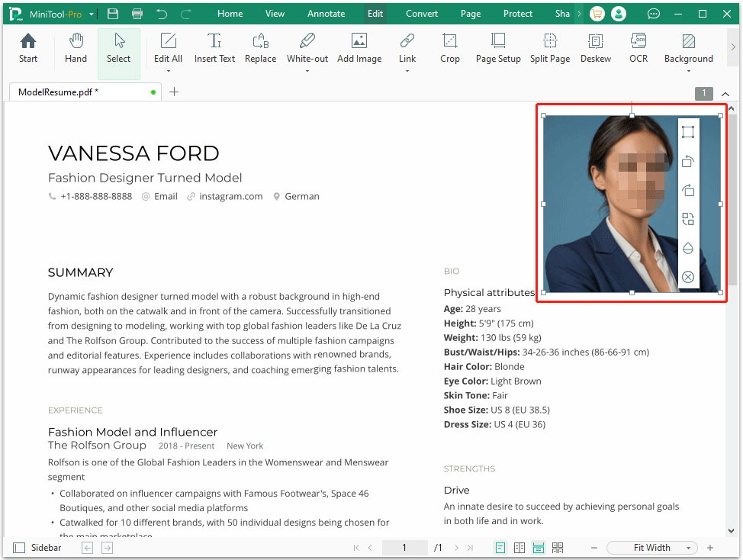Rotate the selected photo counterclockwise
This screenshot has width=743, height=560.
pyautogui.click(x=688, y=162)
